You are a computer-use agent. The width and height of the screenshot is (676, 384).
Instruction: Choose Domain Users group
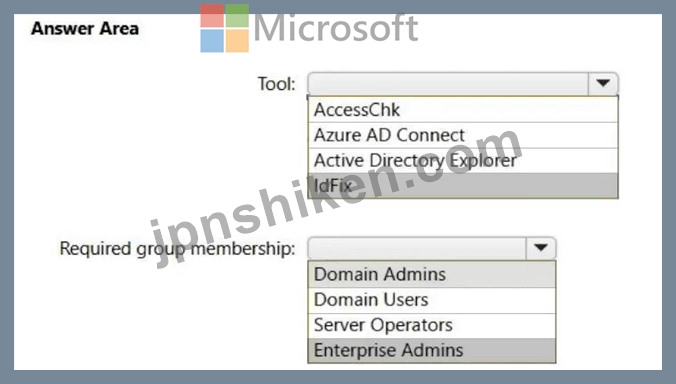(x=432, y=300)
